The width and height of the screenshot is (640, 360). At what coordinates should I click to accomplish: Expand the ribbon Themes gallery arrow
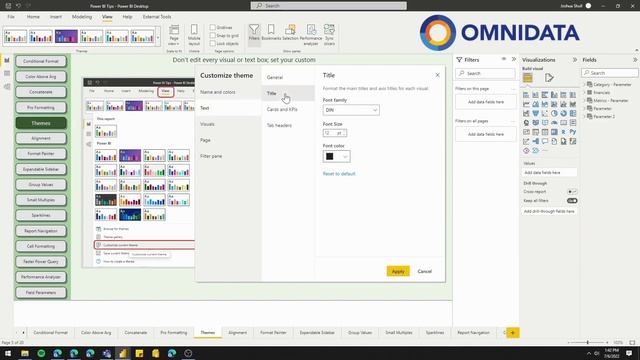(158, 38)
